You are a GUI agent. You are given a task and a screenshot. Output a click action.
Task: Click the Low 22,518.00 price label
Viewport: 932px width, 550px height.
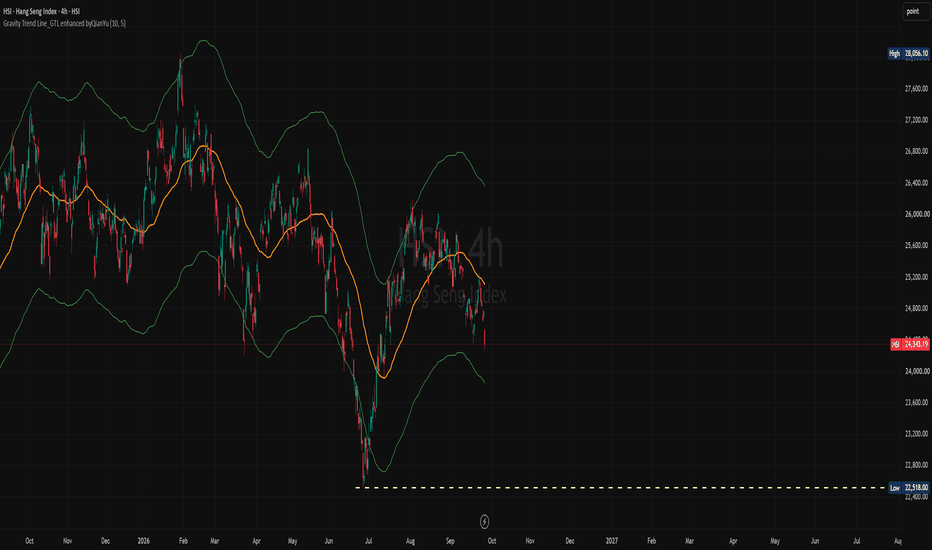tap(909, 488)
